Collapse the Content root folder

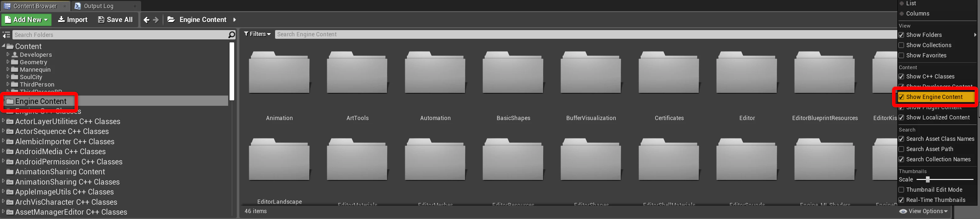tap(3, 46)
